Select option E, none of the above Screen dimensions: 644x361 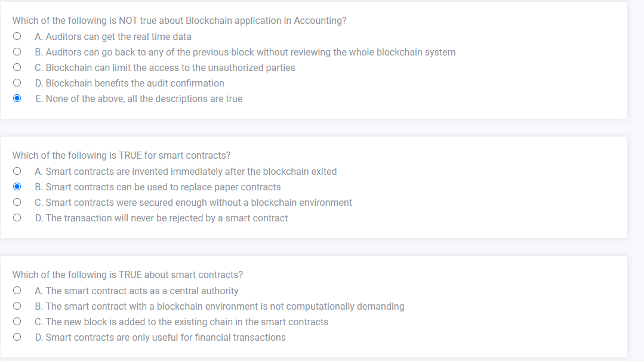tap(17, 98)
